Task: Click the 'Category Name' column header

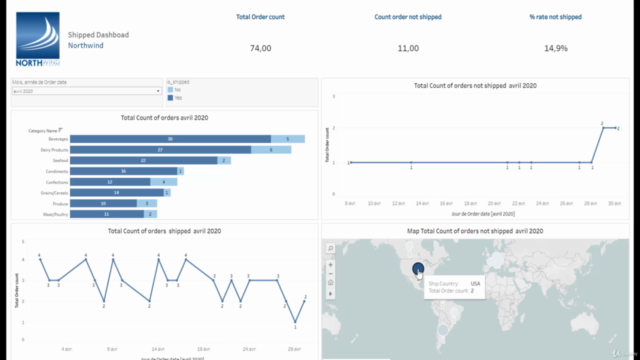Action: (x=43, y=131)
